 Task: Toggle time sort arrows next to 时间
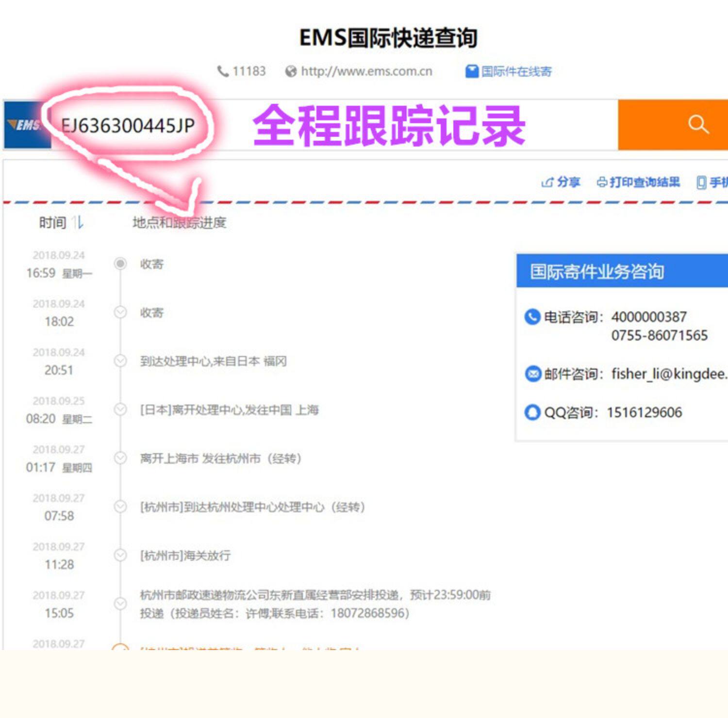pyautogui.click(x=78, y=223)
